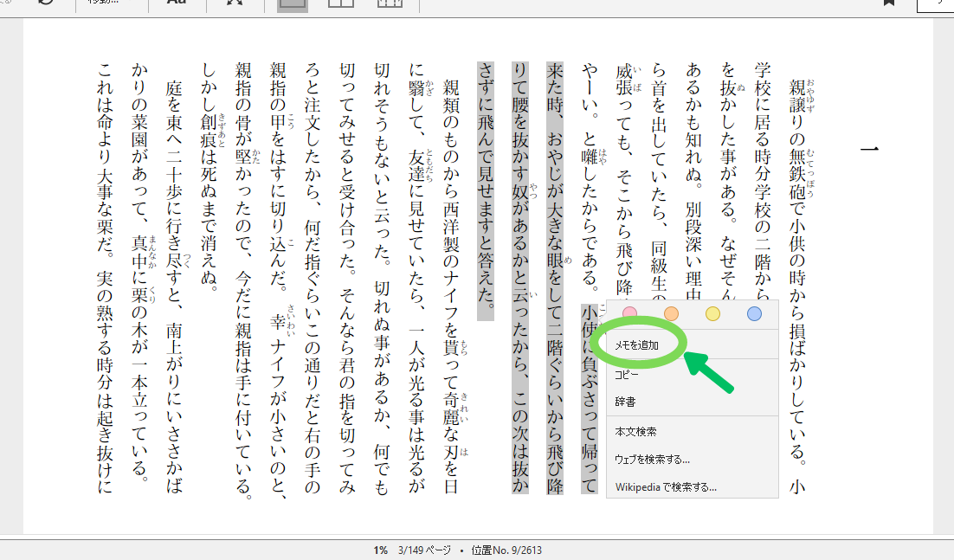Viewport: 954px width, 560px height.
Task: Switch to single-column page view
Action: [293, 4]
